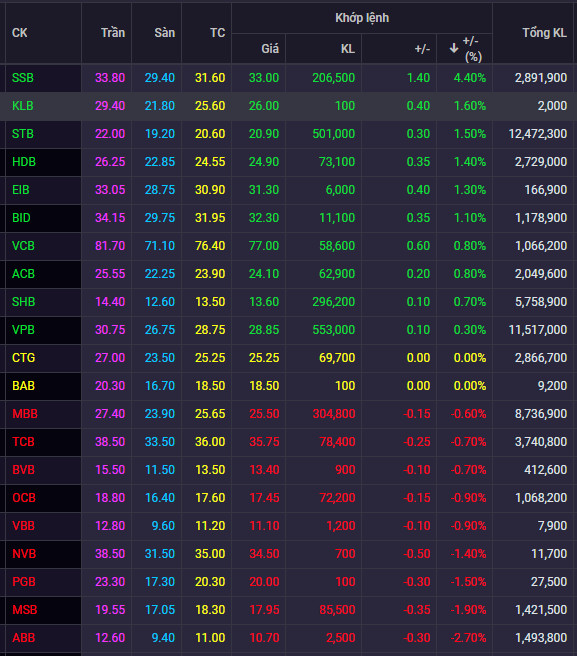Select the KLB stock row
The image size is (577, 656).
[288, 106]
